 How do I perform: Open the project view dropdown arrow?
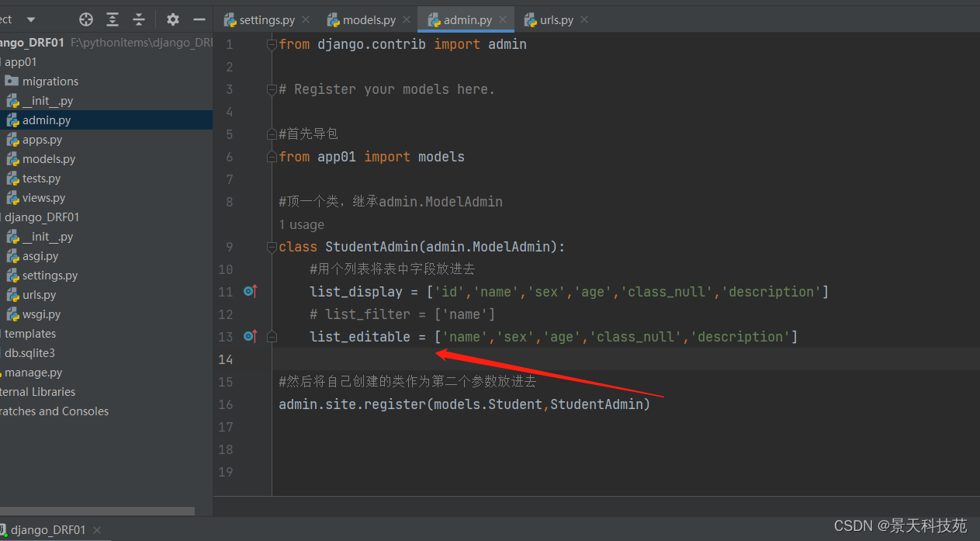(x=29, y=19)
